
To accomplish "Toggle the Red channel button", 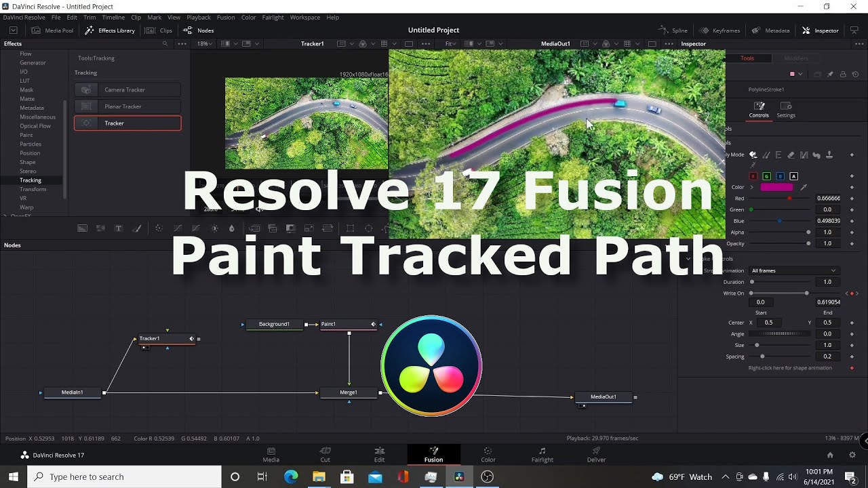I will (x=753, y=176).
